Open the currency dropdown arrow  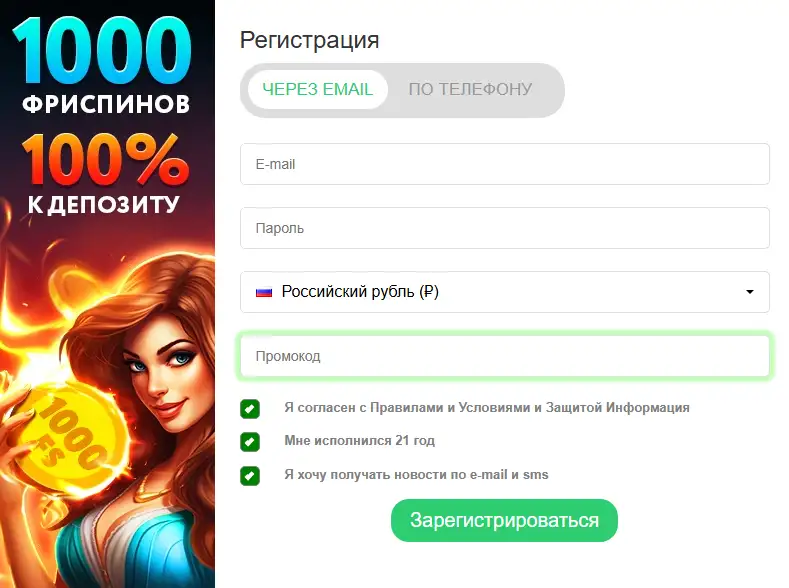point(750,292)
